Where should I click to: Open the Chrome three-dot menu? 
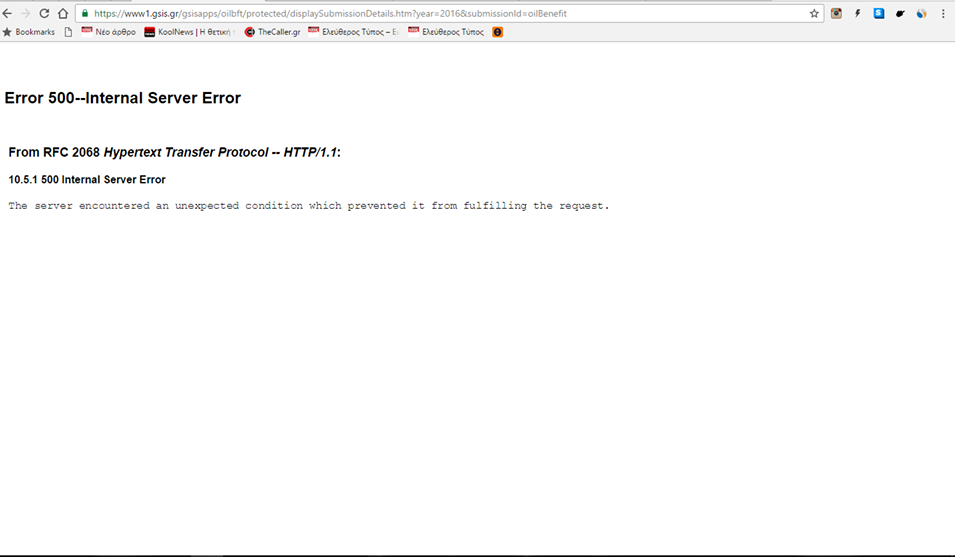tap(943, 14)
